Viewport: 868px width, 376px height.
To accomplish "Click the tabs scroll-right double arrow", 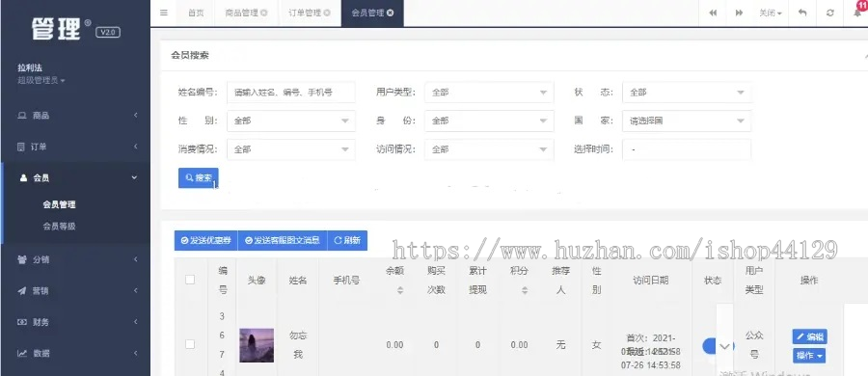I will (739, 13).
